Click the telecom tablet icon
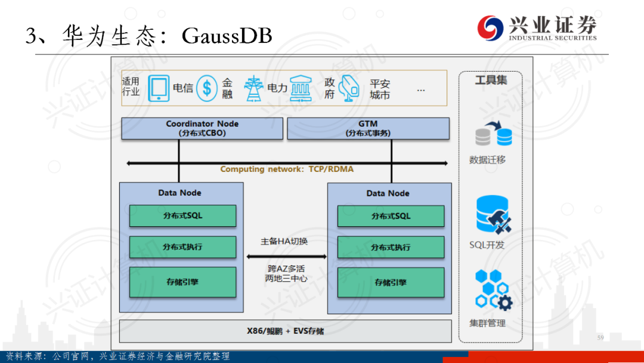The height and width of the screenshot is (363, 644). pyautogui.click(x=159, y=88)
